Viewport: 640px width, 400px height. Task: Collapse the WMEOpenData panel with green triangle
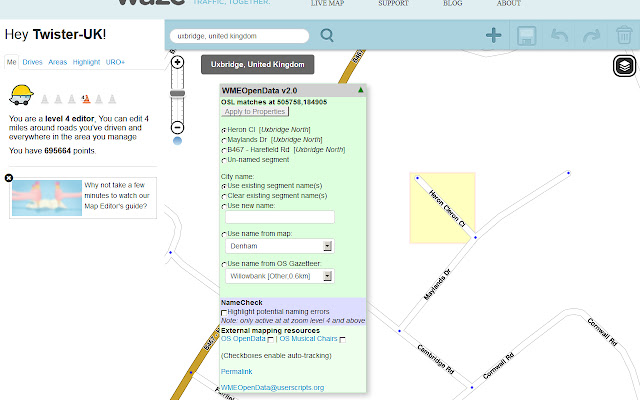point(360,90)
